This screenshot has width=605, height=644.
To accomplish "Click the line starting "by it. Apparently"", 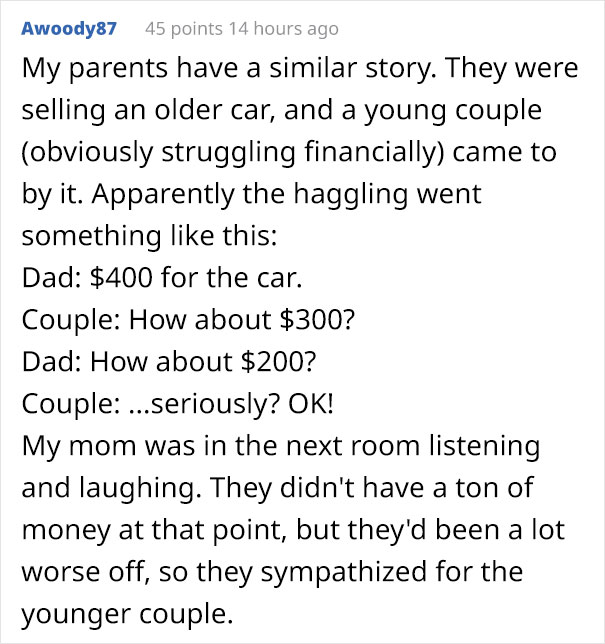I will (251, 194).
